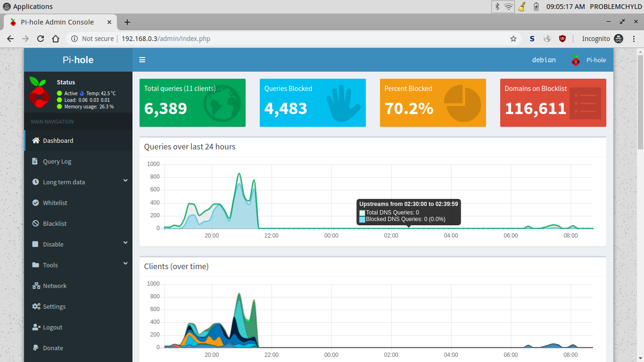
Task: Open the Percent Blocked orange box
Action: click(x=433, y=103)
